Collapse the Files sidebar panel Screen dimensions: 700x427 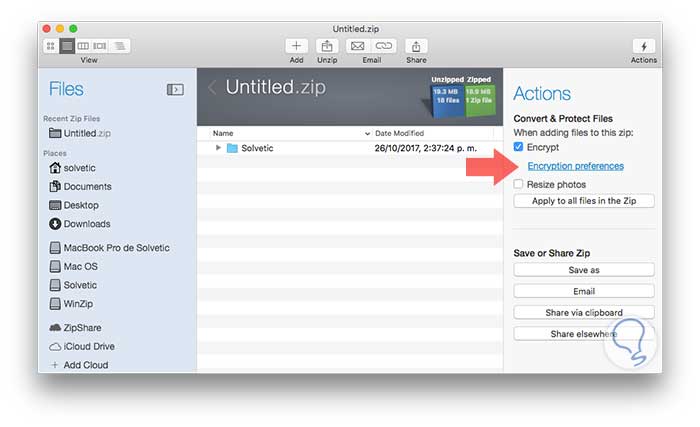pos(175,89)
